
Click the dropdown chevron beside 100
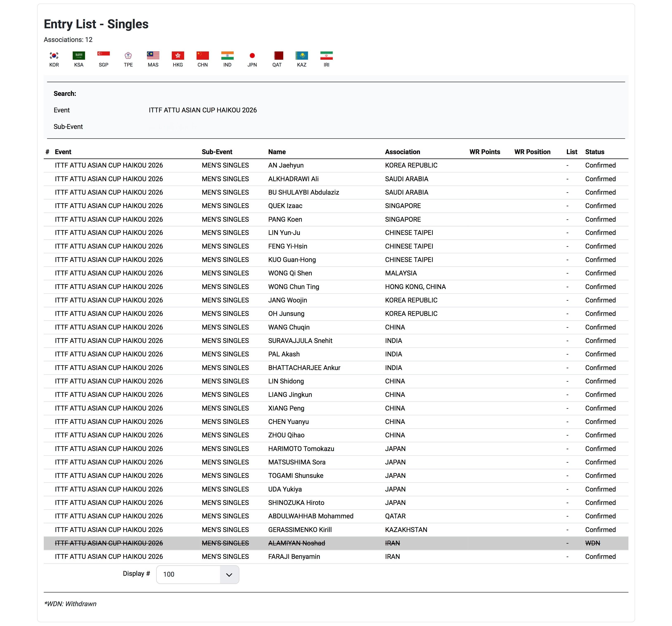(x=229, y=575)
